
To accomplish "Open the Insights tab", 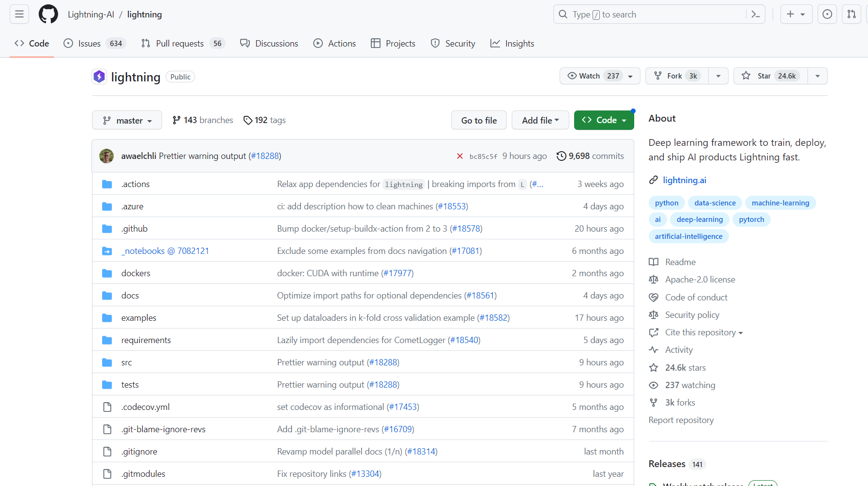I will coord(512,43).
